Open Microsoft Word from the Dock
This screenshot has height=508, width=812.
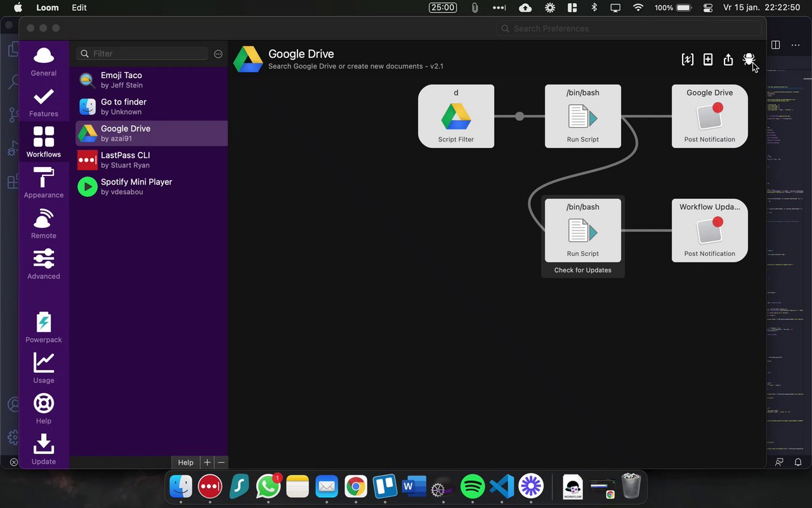click(414, 487)
